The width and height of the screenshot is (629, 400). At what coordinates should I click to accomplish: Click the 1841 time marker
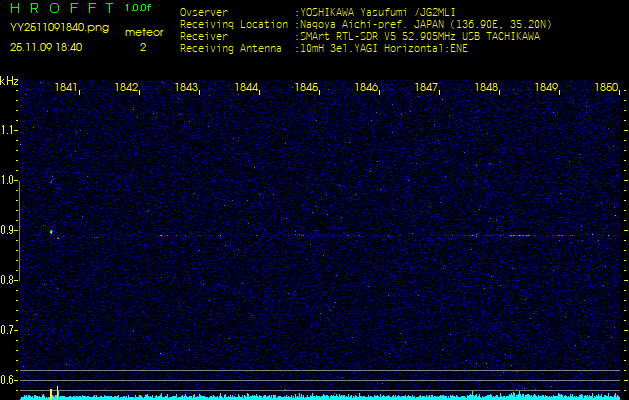66,88
